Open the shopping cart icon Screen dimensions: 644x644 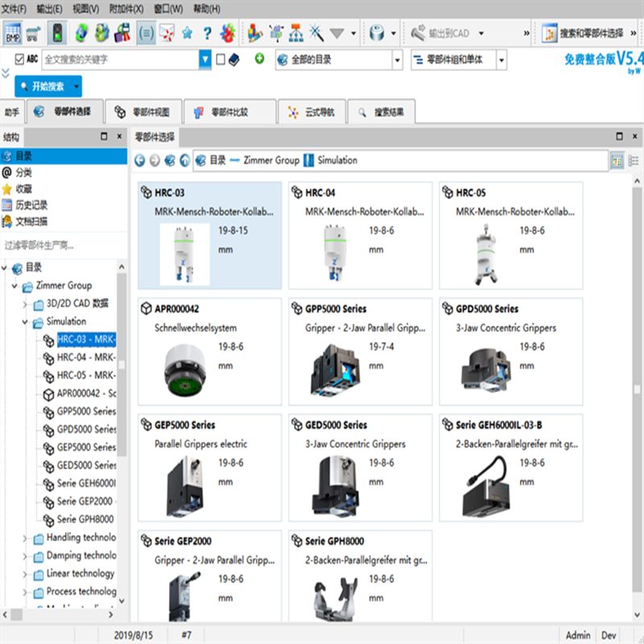(x=34, y=34)
